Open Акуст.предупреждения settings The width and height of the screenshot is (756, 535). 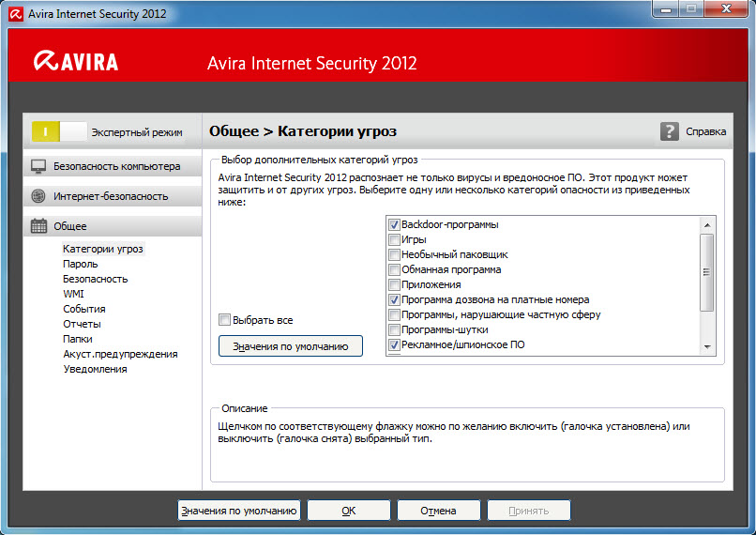[x=121, y=354]
